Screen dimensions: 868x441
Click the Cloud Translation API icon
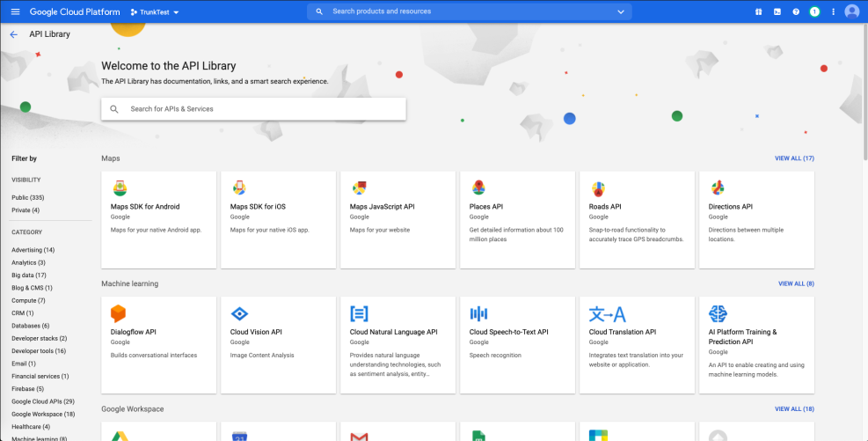point(608,314)
